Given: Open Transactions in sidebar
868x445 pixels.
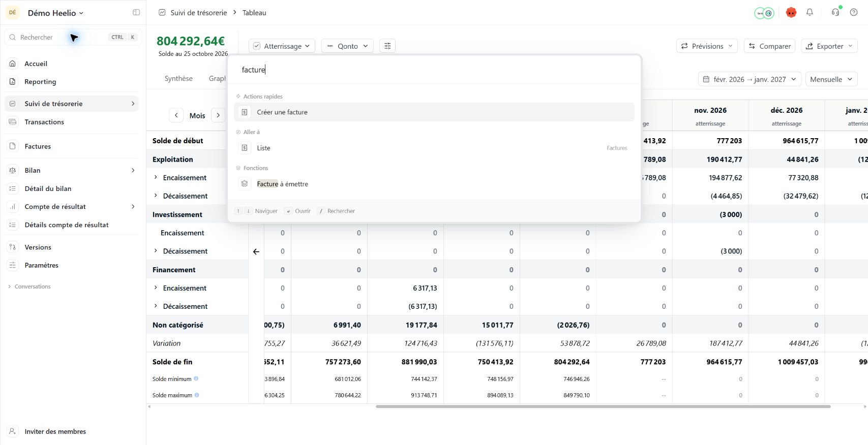Looking at the screenshot, I should click(71, 122).
